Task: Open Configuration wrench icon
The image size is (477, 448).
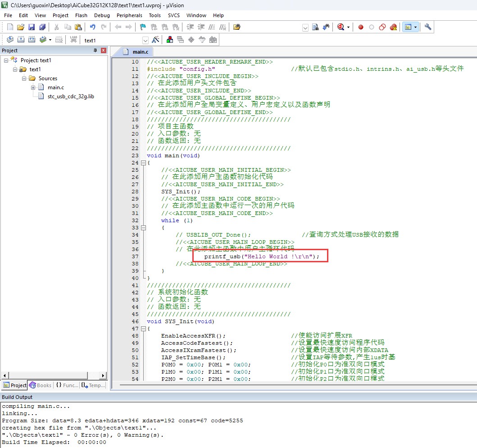Action: click(x=428, y=27)
